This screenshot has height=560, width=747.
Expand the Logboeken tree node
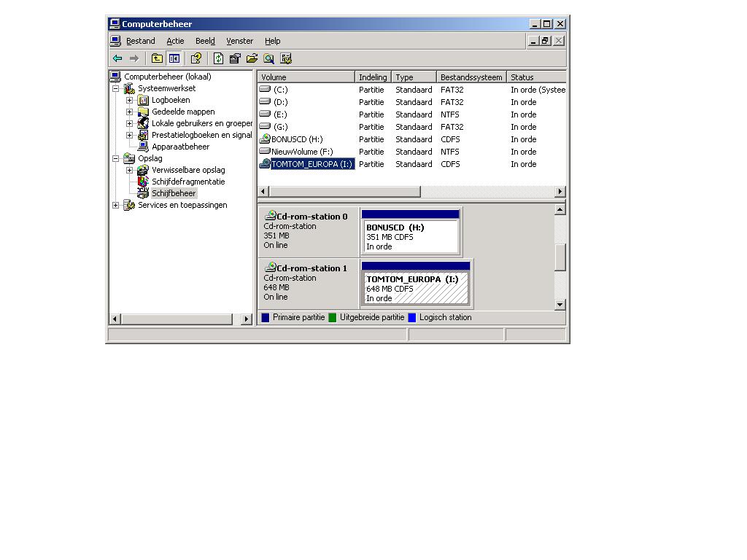(129, 100)
